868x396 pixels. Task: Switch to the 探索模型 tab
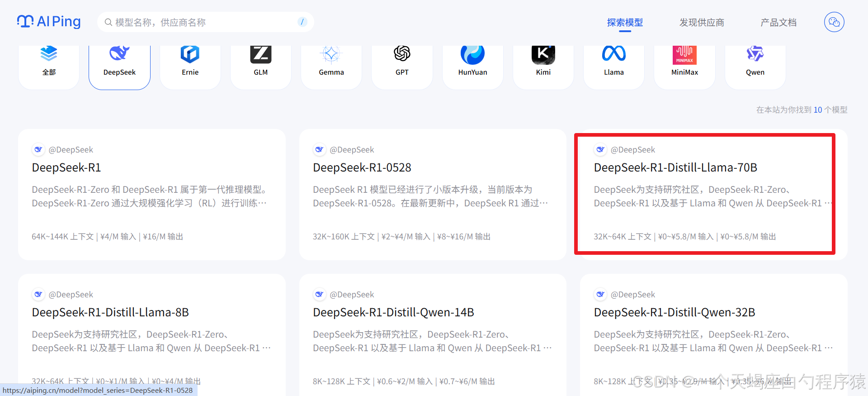[625, 23]
